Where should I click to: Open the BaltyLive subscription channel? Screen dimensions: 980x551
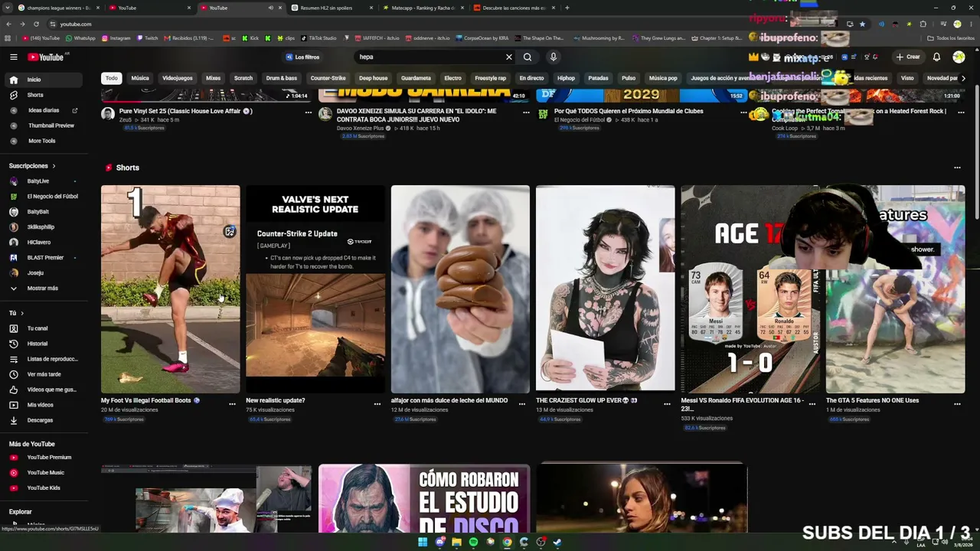coord(44,181)
